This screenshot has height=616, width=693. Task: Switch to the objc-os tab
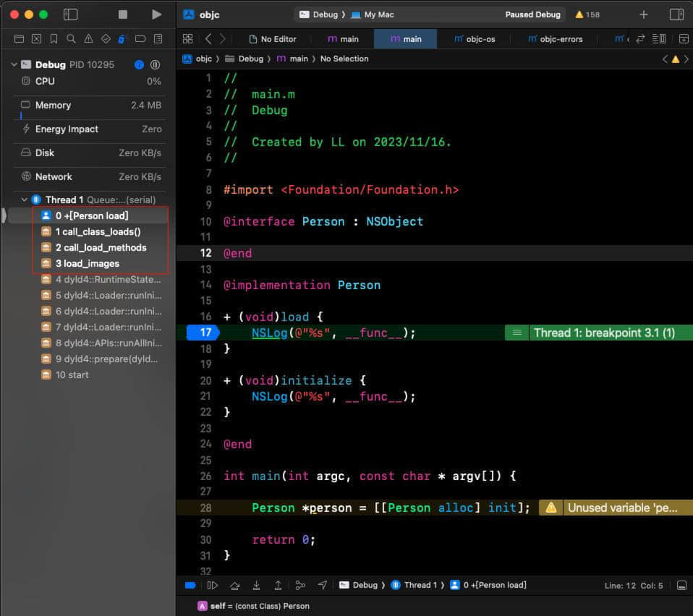pyautogui.click(x=475, y=39)
